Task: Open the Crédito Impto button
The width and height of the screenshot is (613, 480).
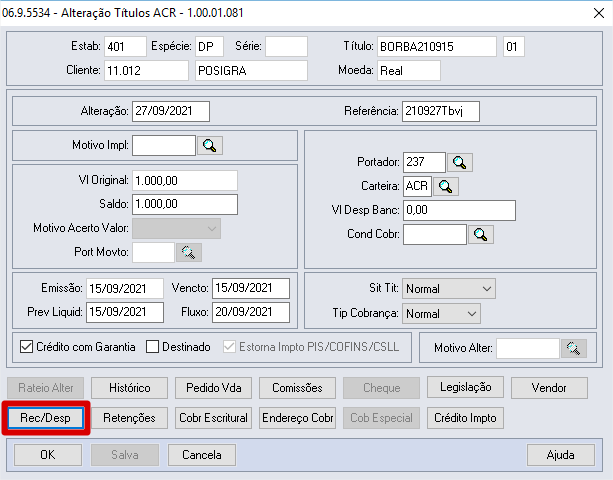Action: pyautogui.click(x=465, y=418)
